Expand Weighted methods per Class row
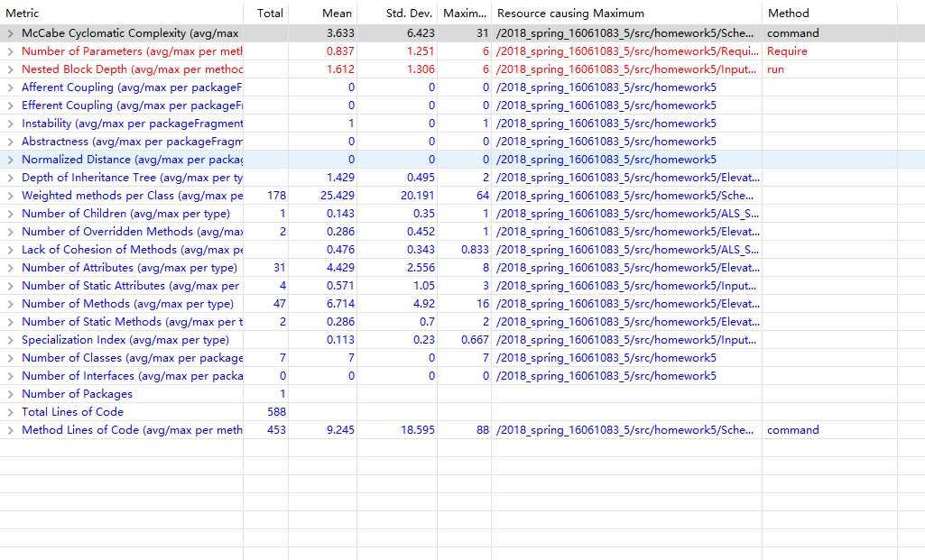925x560 pixels. click(x=11, y=197)
